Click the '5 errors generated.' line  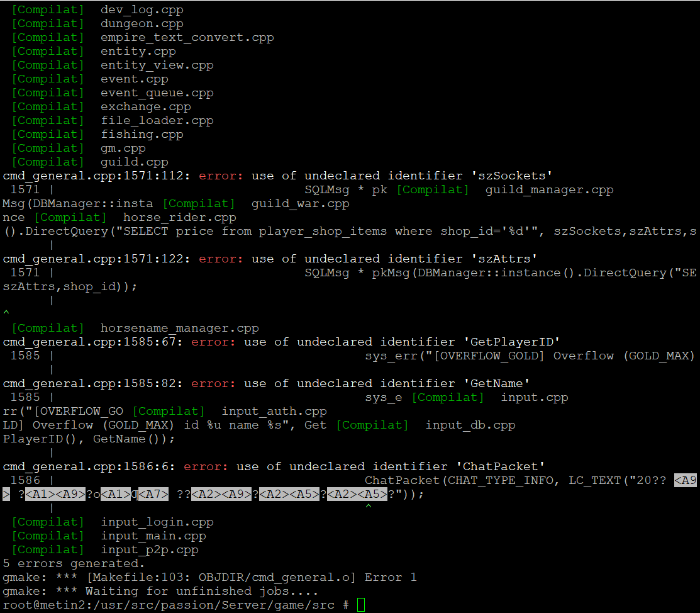coord(74,564)
